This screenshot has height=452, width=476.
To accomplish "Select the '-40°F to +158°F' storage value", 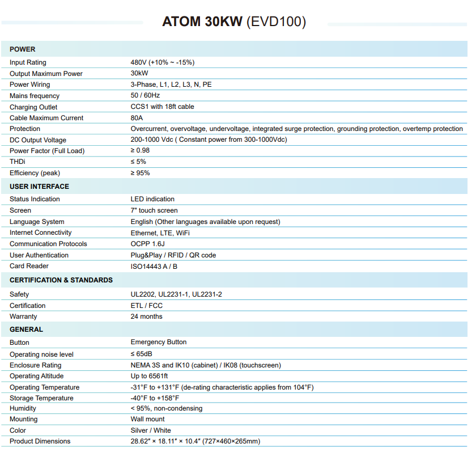I will (x=155, y=398).
